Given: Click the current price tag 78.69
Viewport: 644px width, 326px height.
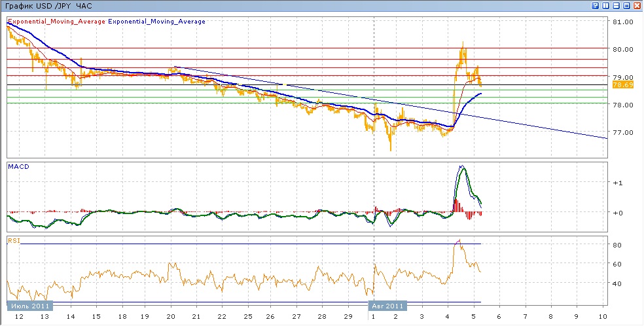Looking at the screenshot, I should point(622,85).
